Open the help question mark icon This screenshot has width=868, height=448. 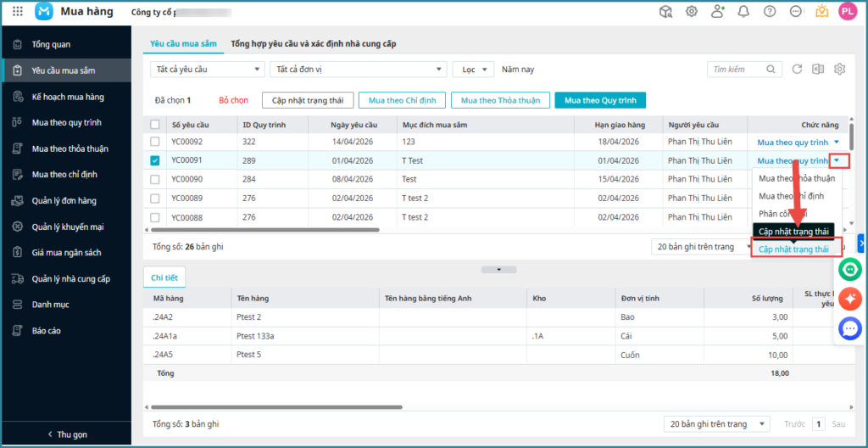tap(770, 12)
